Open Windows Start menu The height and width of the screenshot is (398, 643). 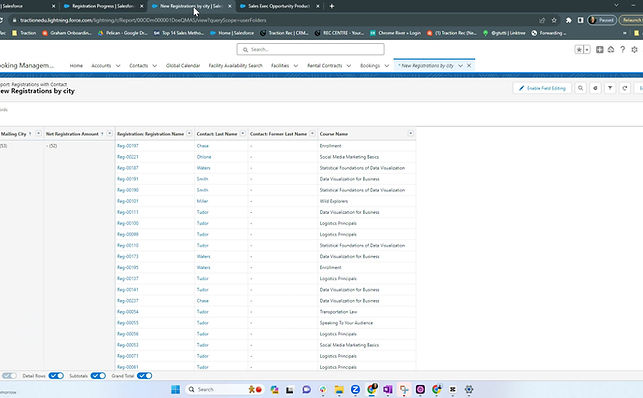[175, 389]
